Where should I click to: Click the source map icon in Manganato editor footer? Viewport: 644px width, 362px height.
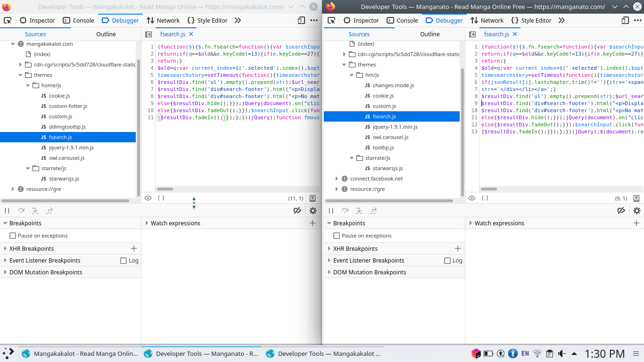point(636,198)
